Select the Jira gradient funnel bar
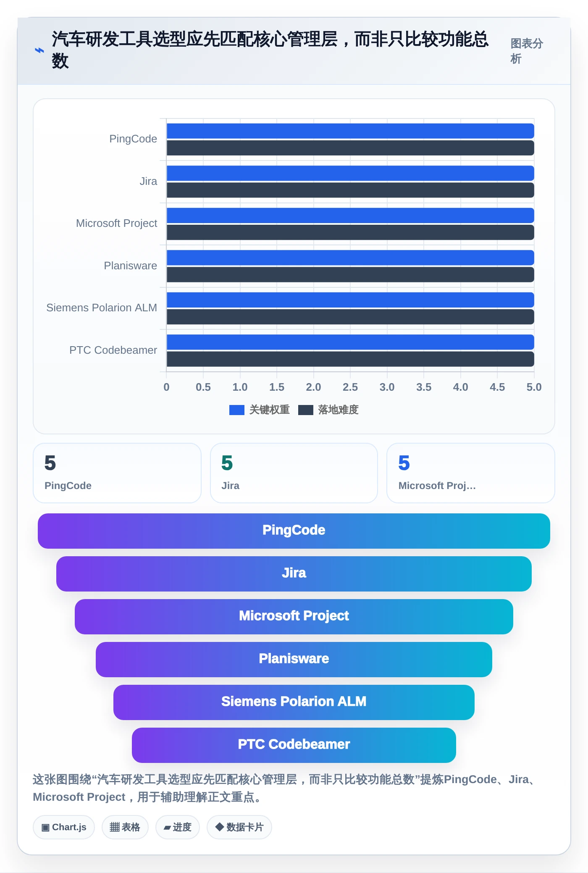 pos(294,574)
